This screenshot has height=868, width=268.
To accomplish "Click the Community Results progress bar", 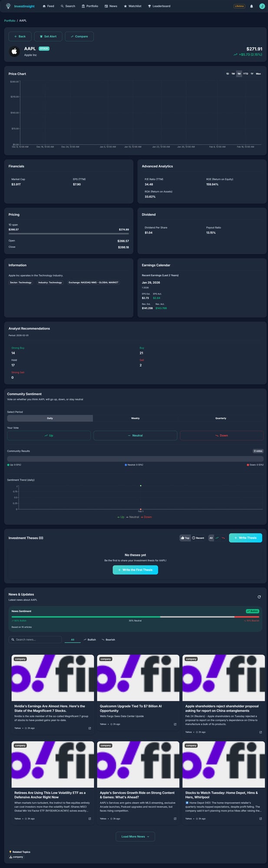I will [135, 458].
